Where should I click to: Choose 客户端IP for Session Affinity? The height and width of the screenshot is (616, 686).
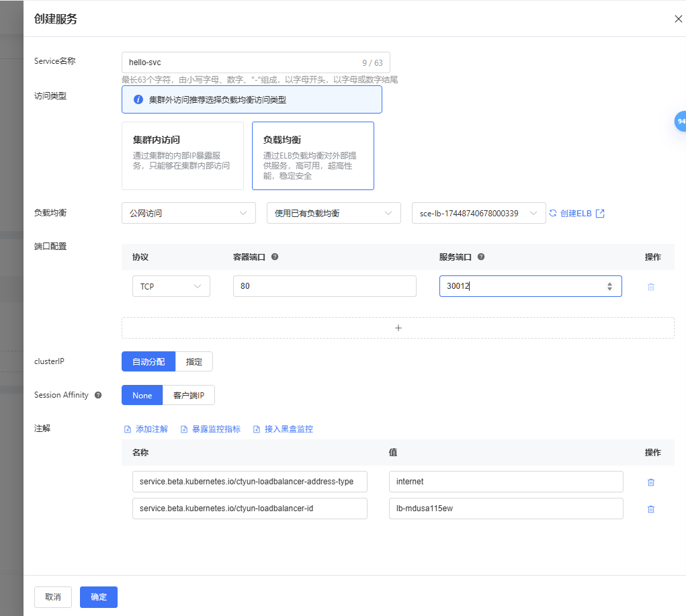[188, 395]
